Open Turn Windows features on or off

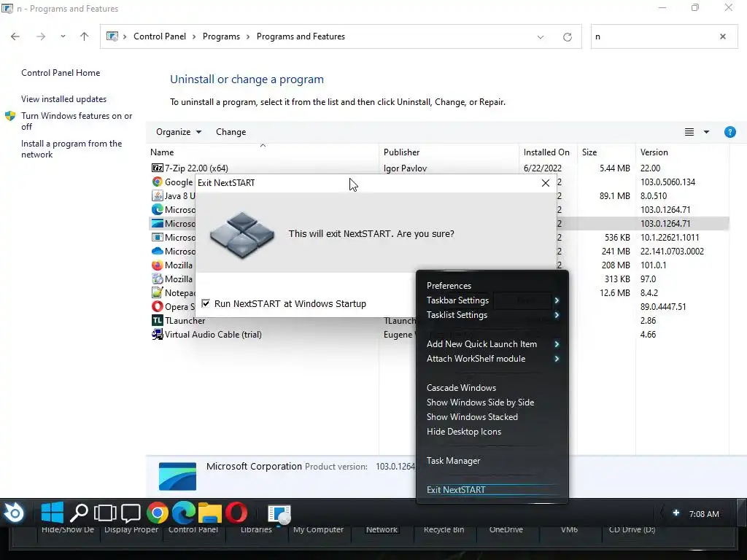(77, 121)
